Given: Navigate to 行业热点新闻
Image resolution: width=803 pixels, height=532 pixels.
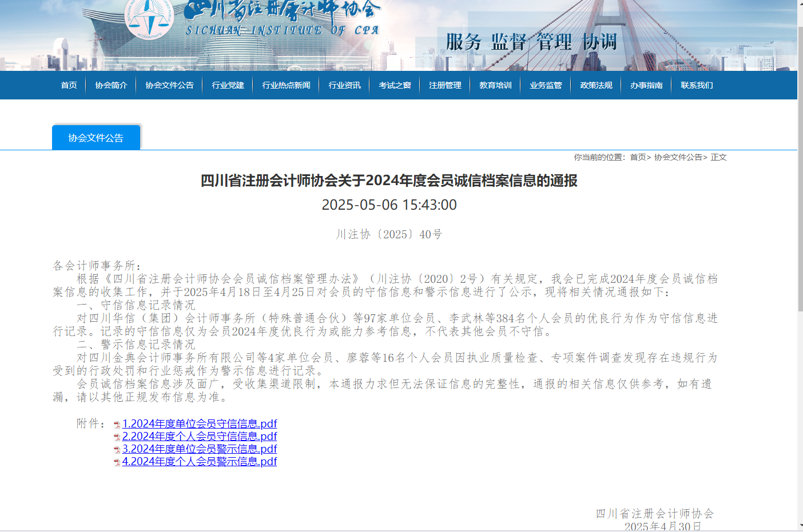Looking at the screenshot, I should coord(286,85).
